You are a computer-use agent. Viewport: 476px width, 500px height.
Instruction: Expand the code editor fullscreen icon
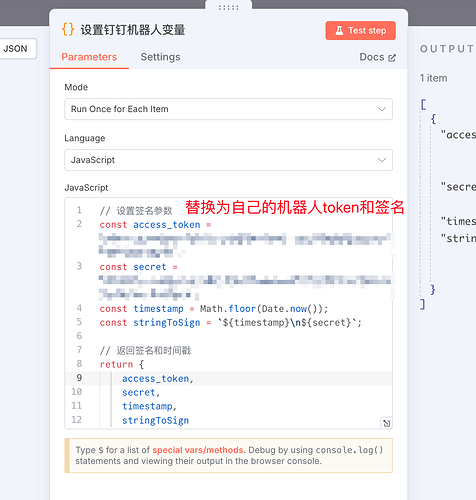[386, 423]
